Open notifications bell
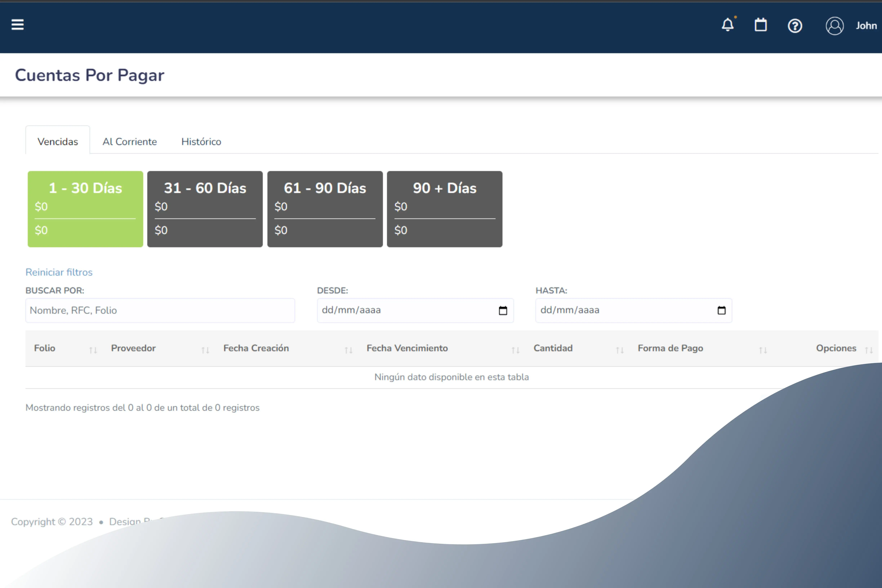882x588 pixels. coord(728,25)
